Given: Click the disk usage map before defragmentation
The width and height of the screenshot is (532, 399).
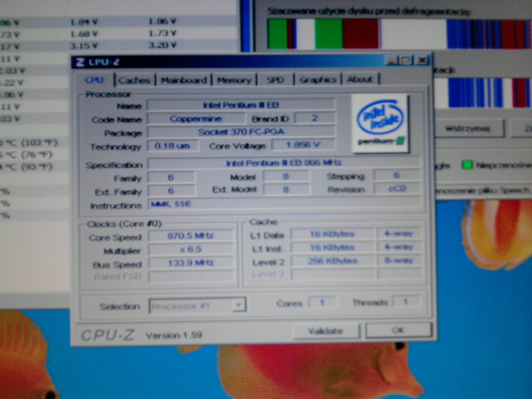Looking at the screenshot, I should coord(399,34).
